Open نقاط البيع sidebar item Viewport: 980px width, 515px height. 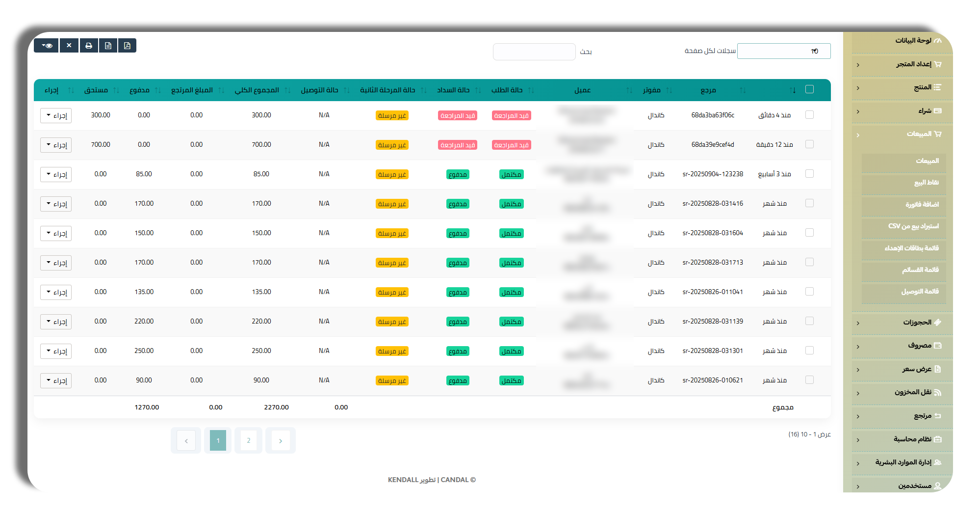[926, 183]
